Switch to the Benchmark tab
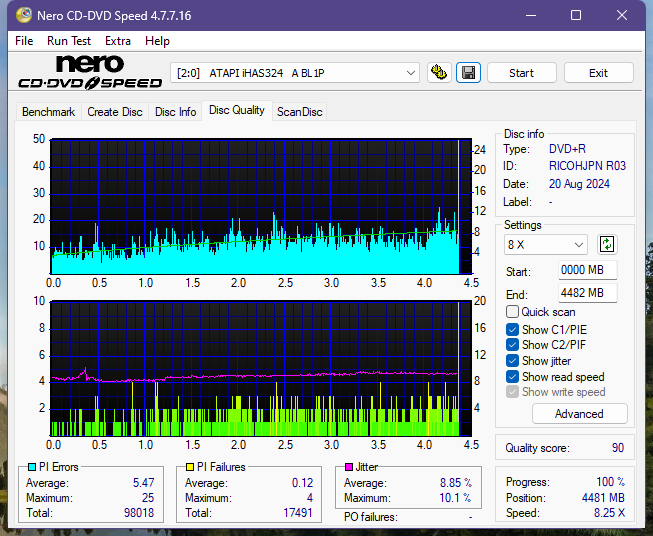Image resolution: width=653 pixels, height=536 pixels. [49, 112]
